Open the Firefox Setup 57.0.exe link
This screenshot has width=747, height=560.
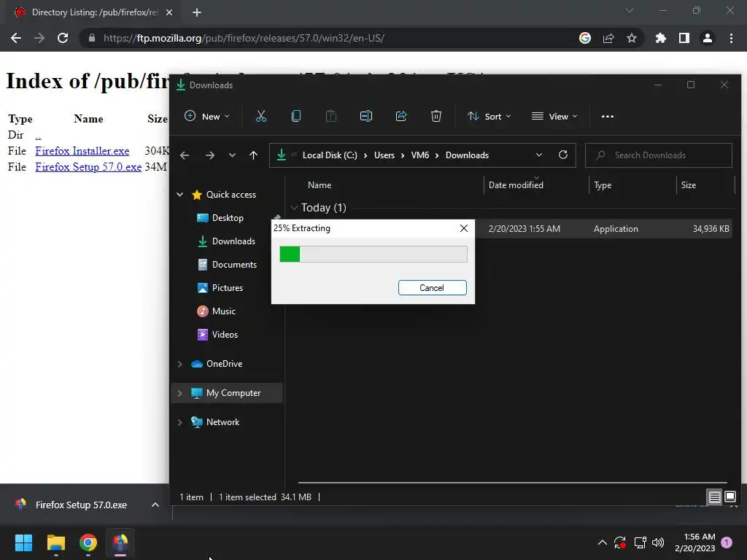88,167
